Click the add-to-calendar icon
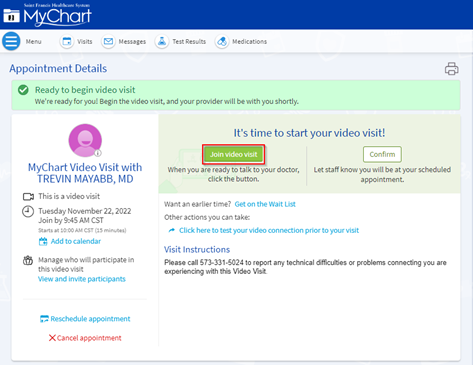Screen dimensions: 473x365 [43, 241]
